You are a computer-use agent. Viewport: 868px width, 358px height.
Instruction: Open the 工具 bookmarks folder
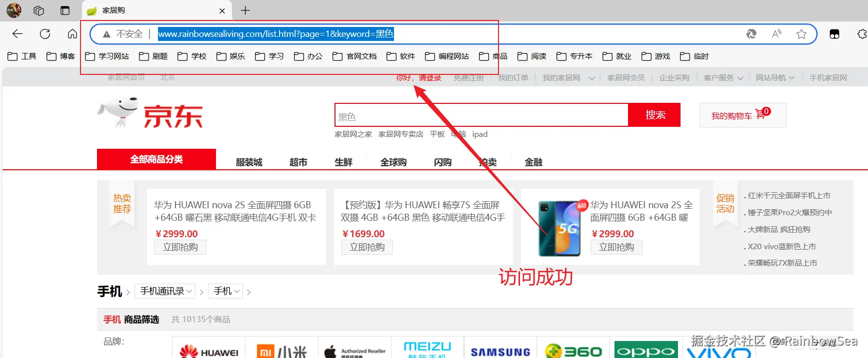[22, 56]
